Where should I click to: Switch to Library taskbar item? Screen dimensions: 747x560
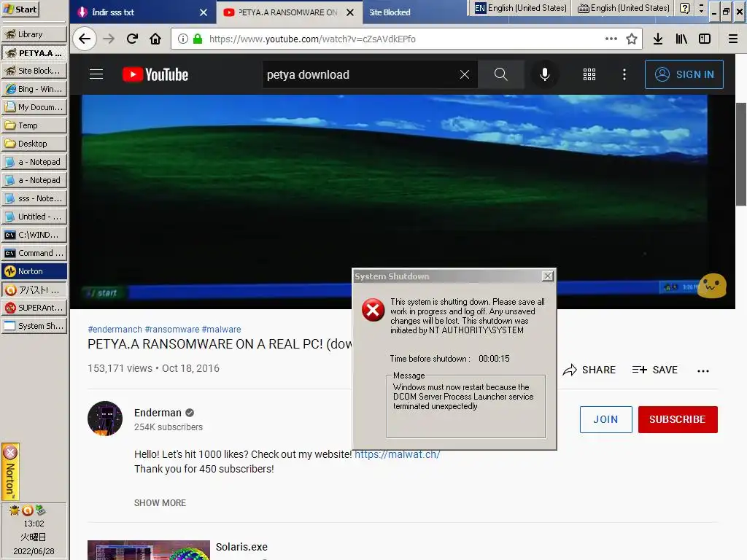(x=34, y=34)
